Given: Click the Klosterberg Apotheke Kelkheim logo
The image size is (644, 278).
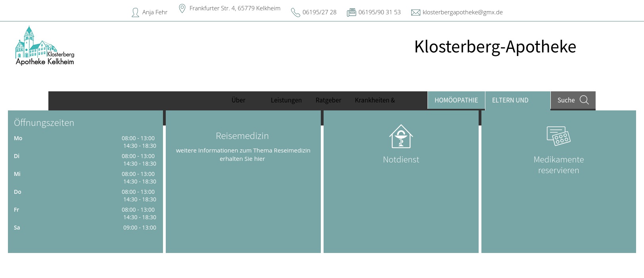Looking at the screenshot, I should [x=45, y=46].
